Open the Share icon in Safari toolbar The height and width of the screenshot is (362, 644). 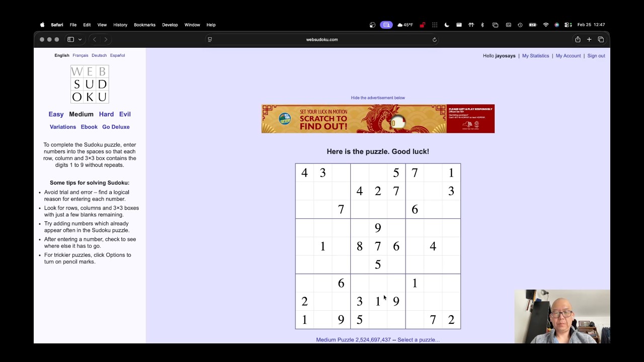pyautogui.click(x=578, y=39)
